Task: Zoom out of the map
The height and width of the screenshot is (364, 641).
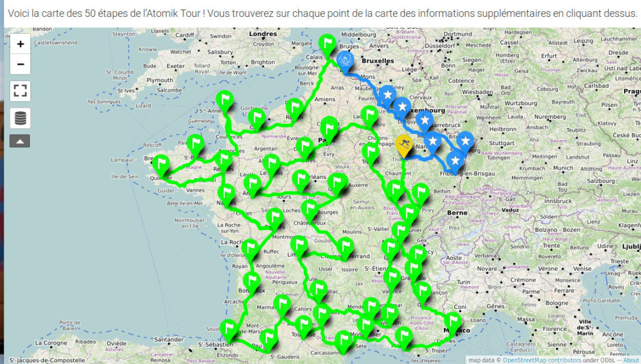Action: click(x=21, y=64)
